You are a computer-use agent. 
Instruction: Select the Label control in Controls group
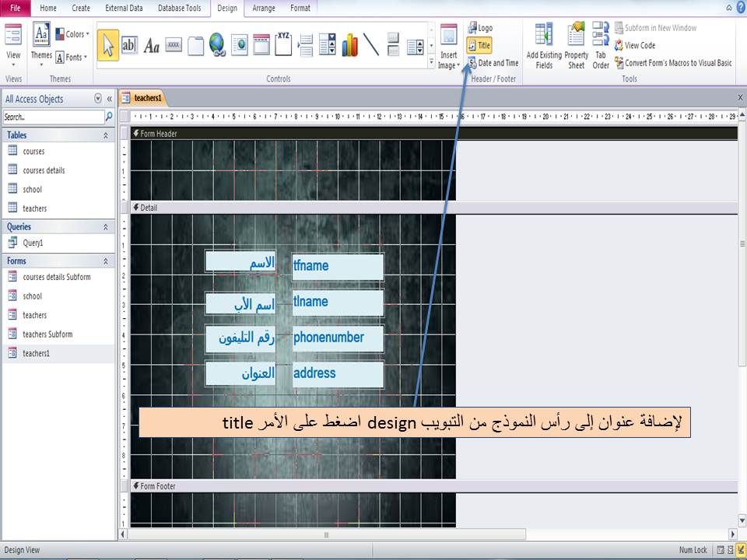click(153, 44)
